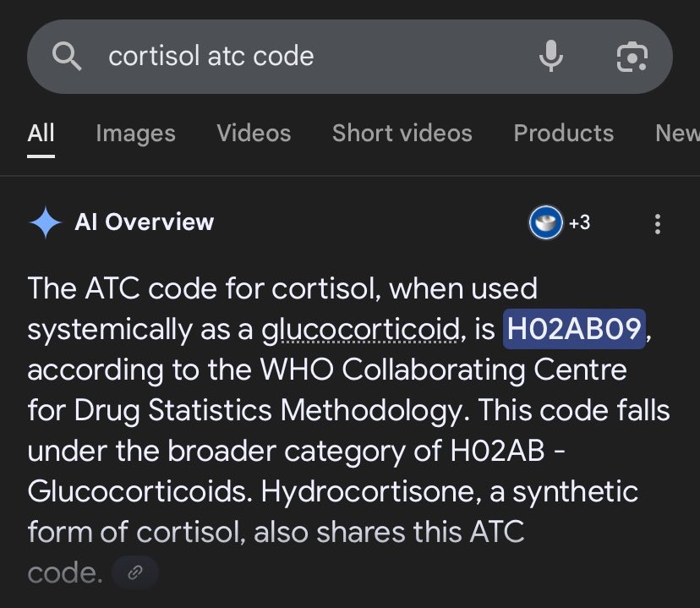Click the AI Overview sparkle icon
This screenshot has width=700, height=608.
point(45,223)
